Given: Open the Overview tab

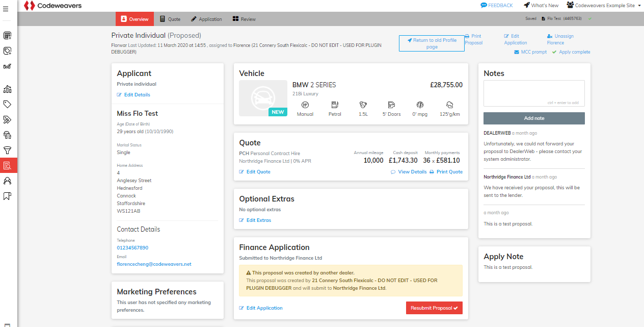Looking at the screenshot, I should (x=135, y=19).
